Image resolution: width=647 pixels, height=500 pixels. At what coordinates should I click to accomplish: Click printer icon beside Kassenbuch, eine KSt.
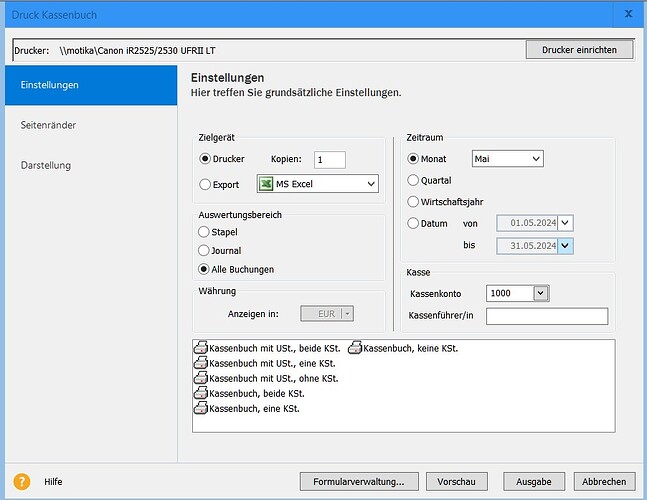pos(201,408)
